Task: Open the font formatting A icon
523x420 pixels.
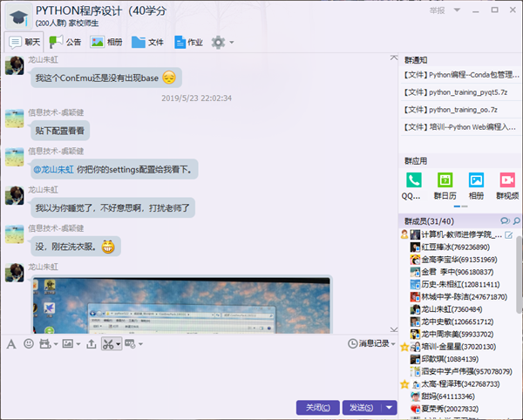Action: point(11,343)
